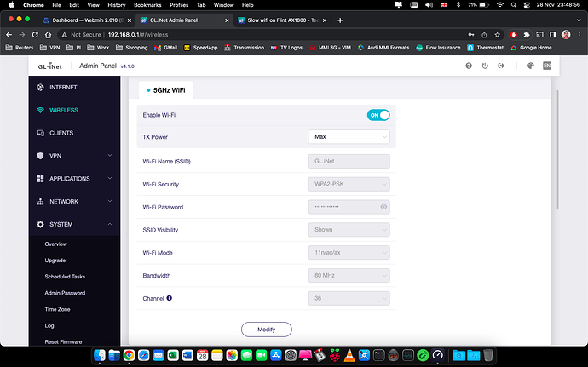Screen dimensions: 588x367
Task: Collapse the SYSTEM sidebar section
Action: coord(74,224)
